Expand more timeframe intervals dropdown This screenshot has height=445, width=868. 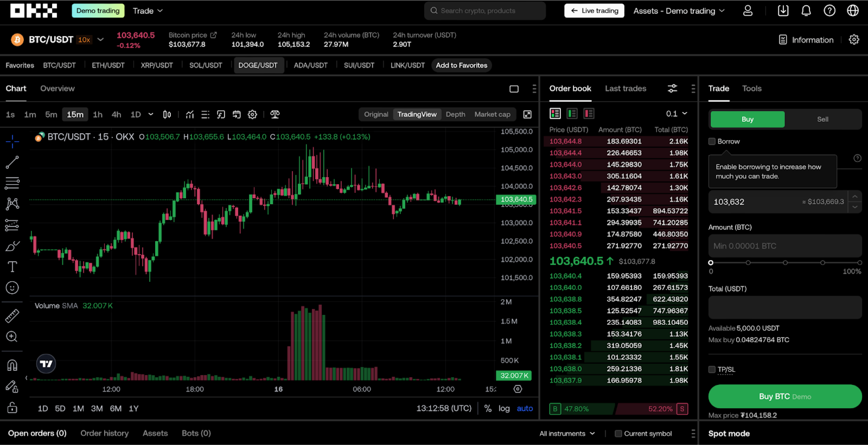click(x=151, y=114)
